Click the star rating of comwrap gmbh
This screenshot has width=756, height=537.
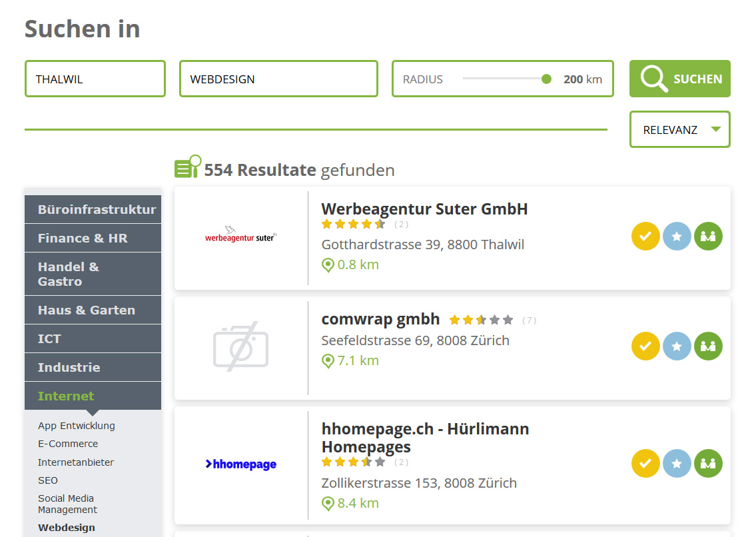coord(481,319)
